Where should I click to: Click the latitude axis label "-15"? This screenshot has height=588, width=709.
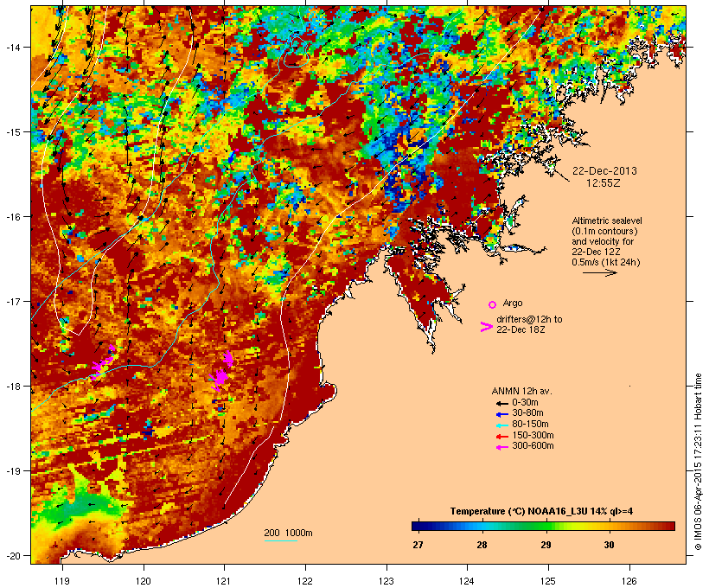pos(12,132)
